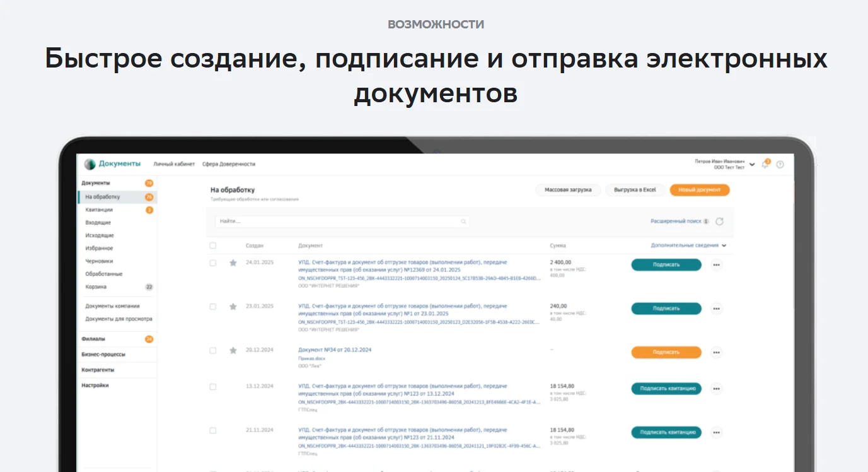The width and height of the screenshot is (868, 472).
Task: Star the document dated 23.01.2025
Action: [x=233, y=307]
